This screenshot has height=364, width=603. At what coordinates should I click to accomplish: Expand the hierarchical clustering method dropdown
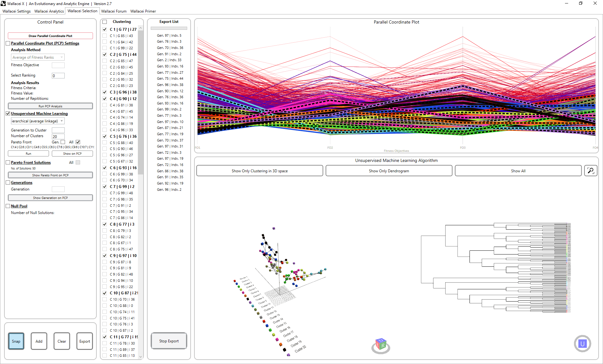[38, 121]
